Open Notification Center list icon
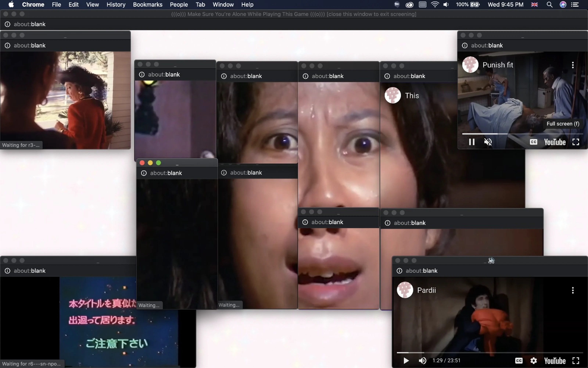This screenshot has width=588, height=368. coord(575,4)
